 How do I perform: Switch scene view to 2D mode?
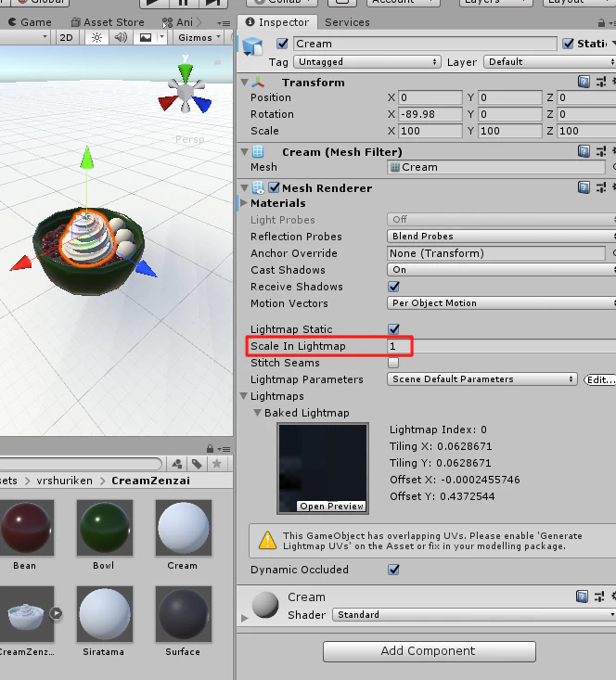pyautogui.click(x=67, y=38)
